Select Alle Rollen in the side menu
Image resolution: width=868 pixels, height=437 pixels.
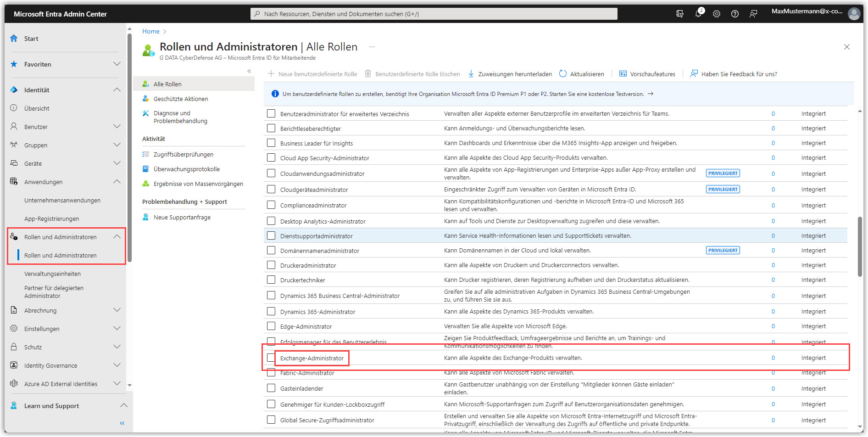pyautogui.click(x=194, y=84)
